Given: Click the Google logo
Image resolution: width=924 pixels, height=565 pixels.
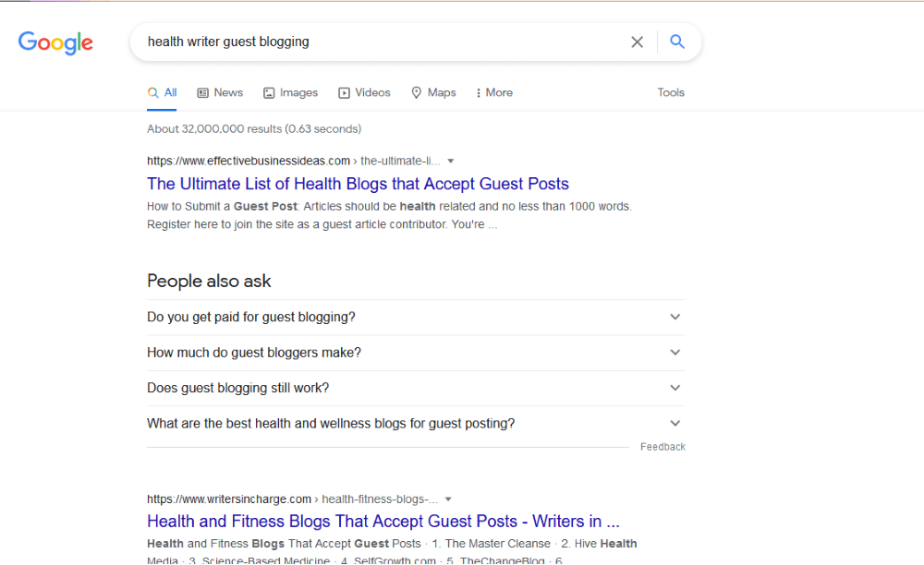Looking at the screenshot, I should click(55, 43).
